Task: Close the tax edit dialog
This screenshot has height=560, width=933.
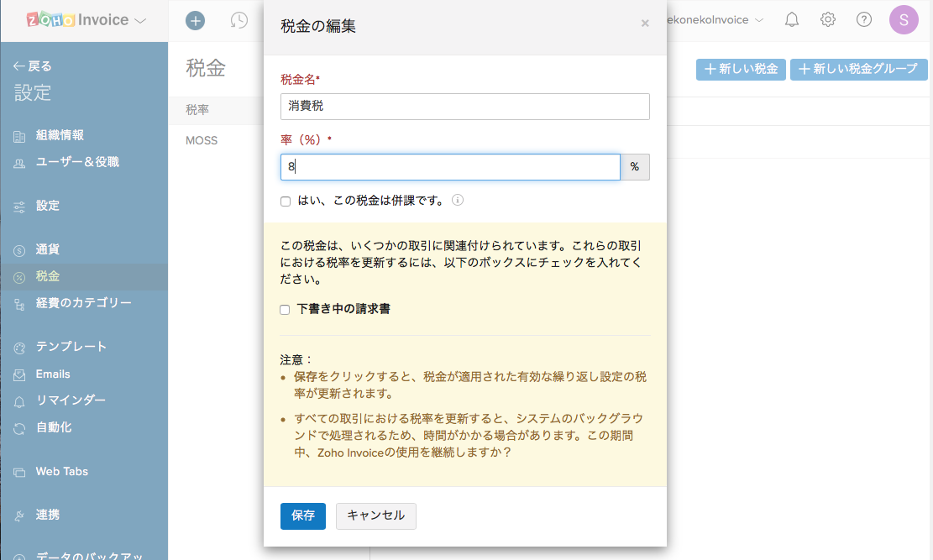Action: [645, 24]
